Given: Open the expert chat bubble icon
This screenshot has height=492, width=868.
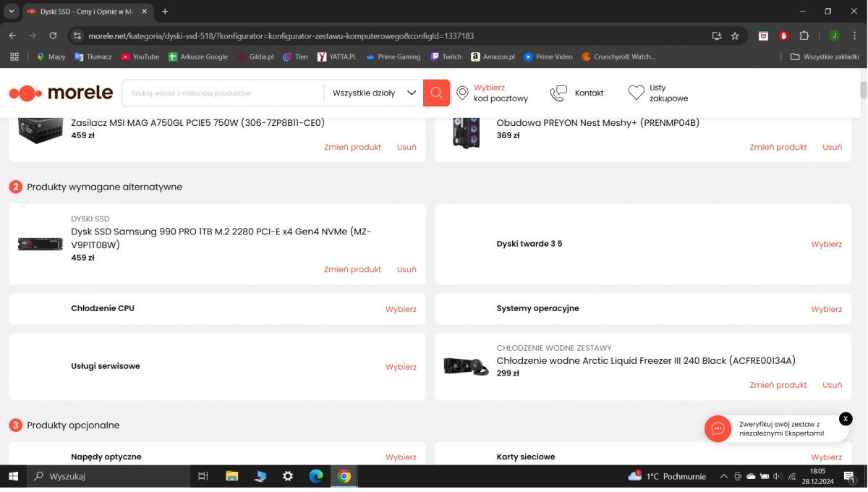Looking at the screenshot, I should [x=718, y=429].
